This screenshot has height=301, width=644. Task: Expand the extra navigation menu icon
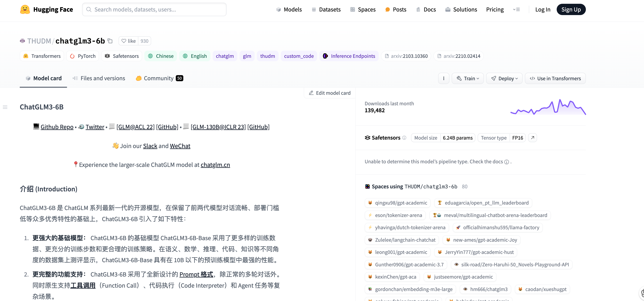click(517, 9)
